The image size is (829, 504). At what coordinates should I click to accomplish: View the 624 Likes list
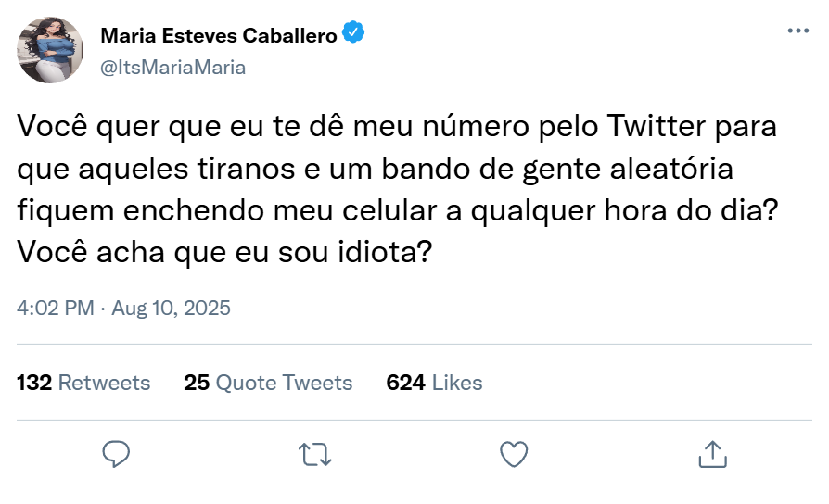(434, 383)
